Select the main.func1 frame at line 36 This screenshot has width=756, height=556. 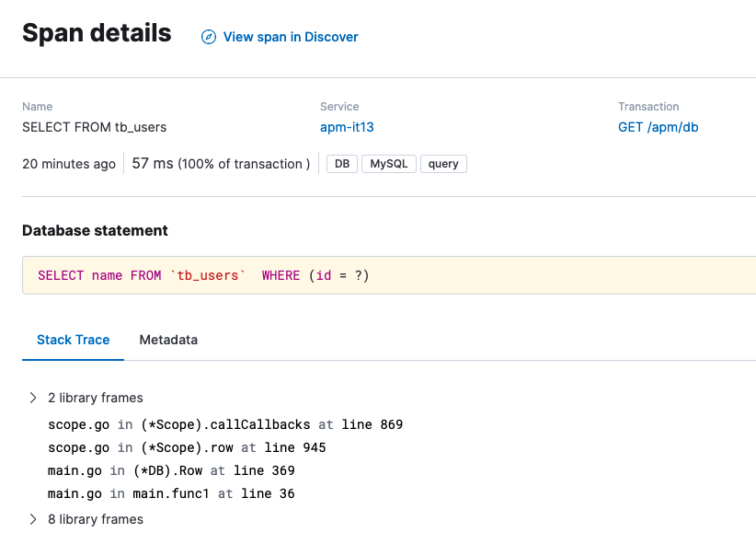coord(171,493)
